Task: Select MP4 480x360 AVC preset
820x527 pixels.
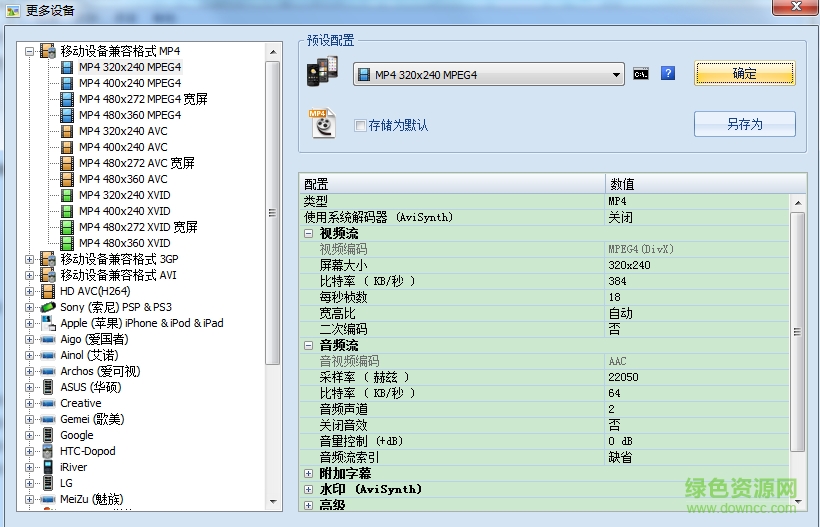Action: tap(123, 179)
